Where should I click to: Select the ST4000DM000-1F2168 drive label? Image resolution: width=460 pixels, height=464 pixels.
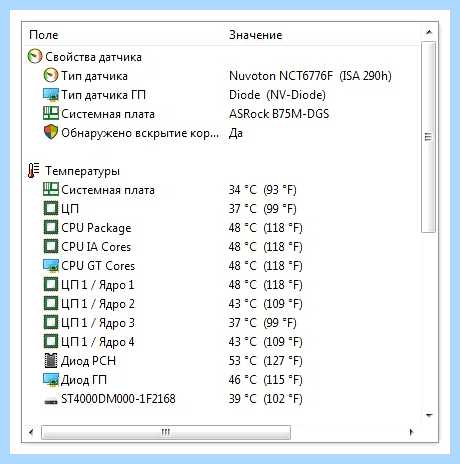click(x=118, y=399)
